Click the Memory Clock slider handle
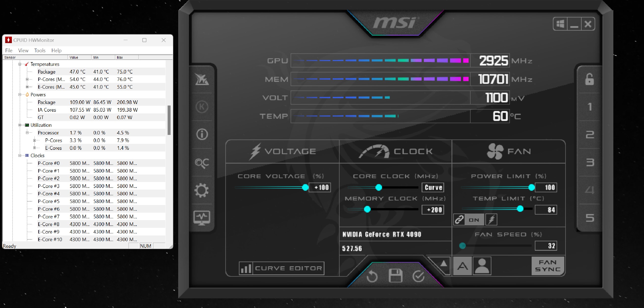The image size is (644, 308). (367, 209)
